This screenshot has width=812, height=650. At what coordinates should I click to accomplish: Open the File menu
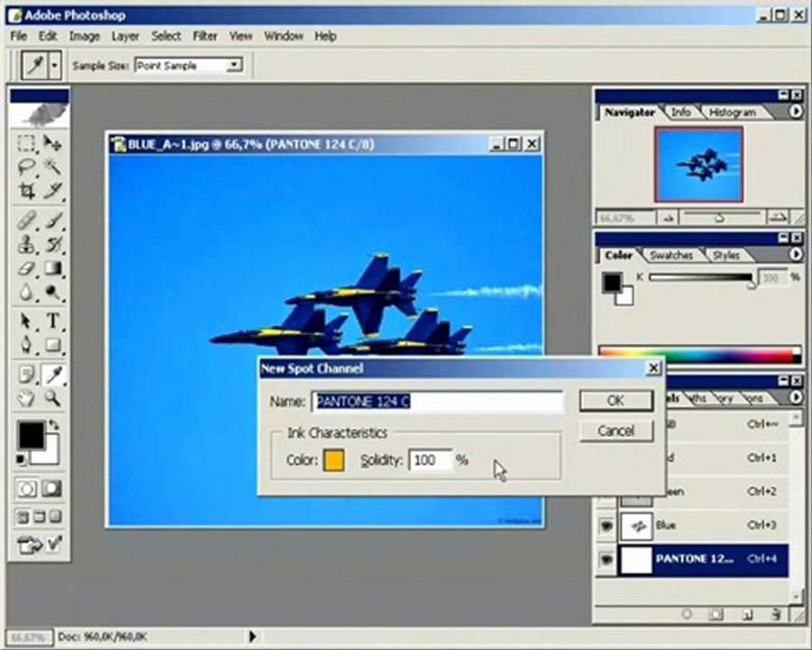tap(19, 36)
